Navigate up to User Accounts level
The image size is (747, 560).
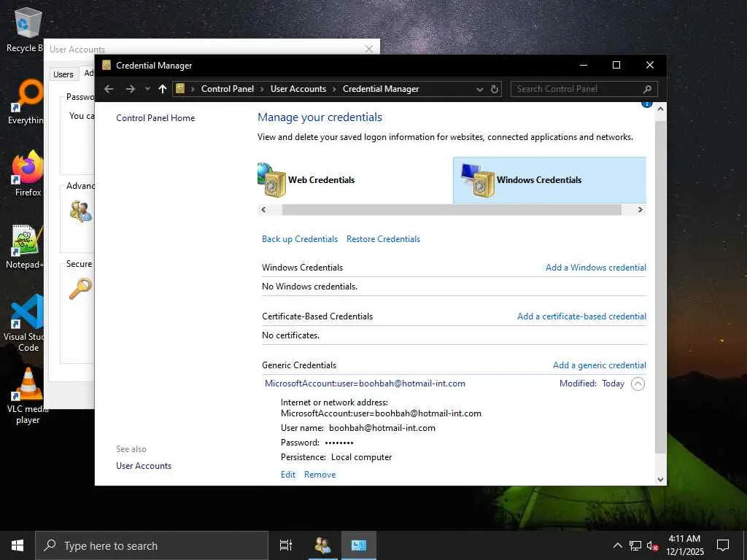[163, 89]
